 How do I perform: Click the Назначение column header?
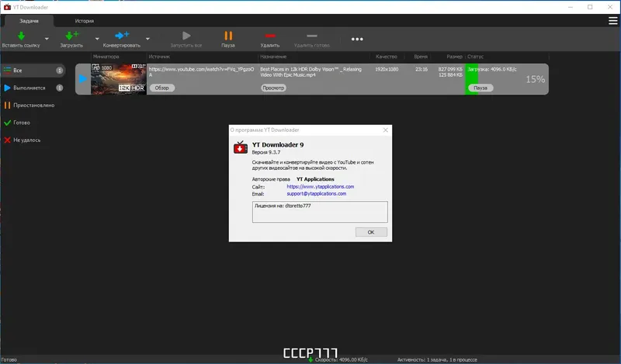click(x=273, y=57)
